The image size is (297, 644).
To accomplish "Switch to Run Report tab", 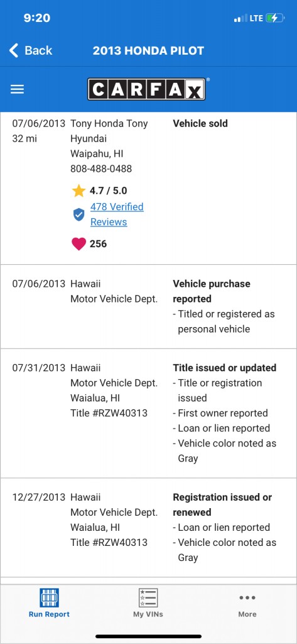I will [49, 603].
